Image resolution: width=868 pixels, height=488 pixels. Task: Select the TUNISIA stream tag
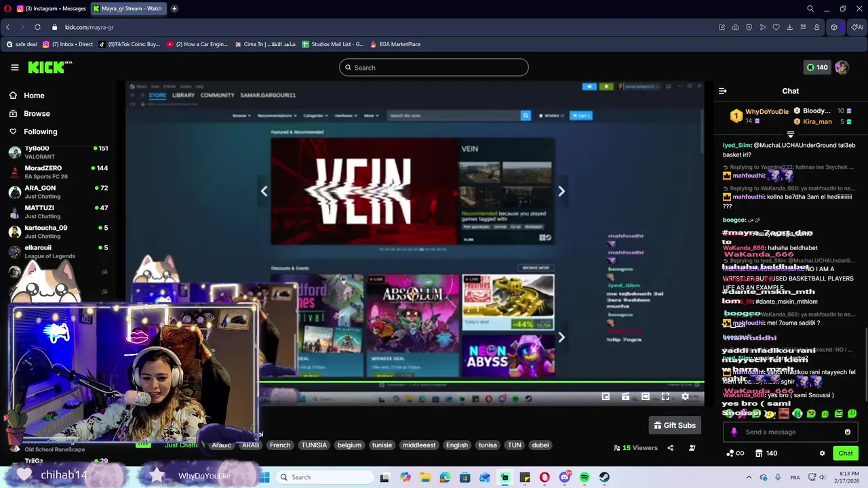coord(314,445)
